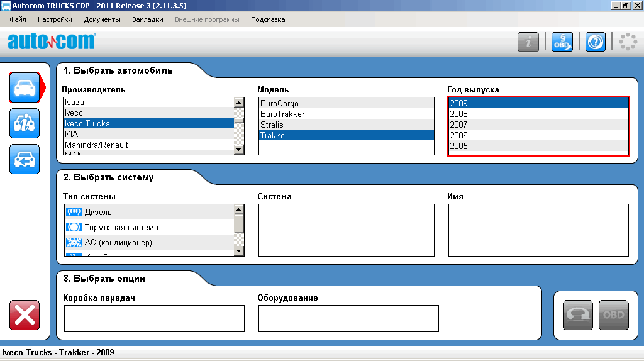The width and height of the screenshot is (644, 361).
Task: Open the Файл menu
Action: pos(18,19)
